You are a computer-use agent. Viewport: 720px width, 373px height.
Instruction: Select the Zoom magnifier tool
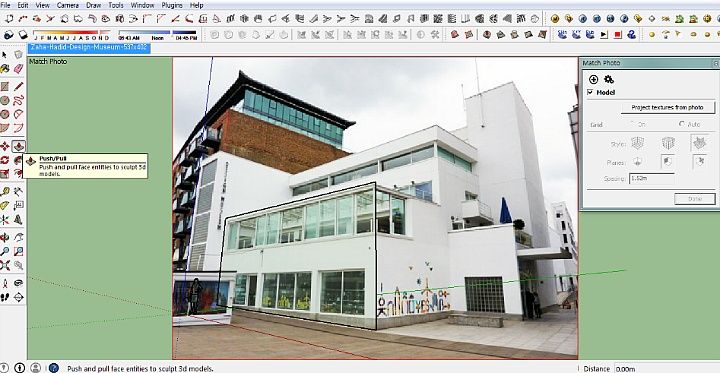click(5, 251)
